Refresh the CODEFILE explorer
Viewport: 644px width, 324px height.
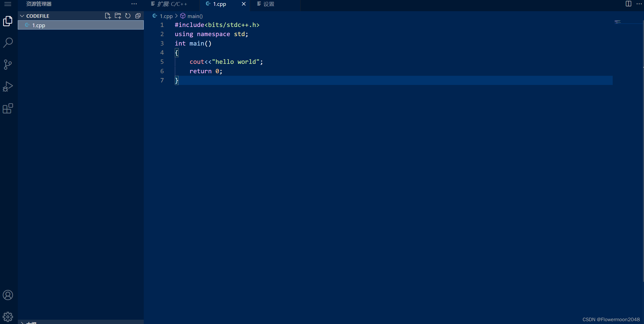[128, 16]
